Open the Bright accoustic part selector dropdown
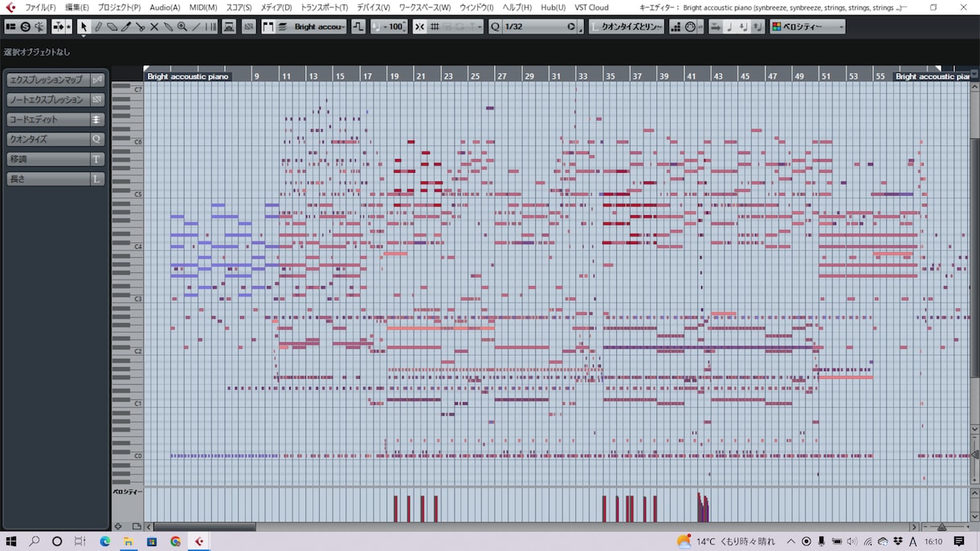The height and width of the screenshot is (551, 980). click(x=319, y=27)
